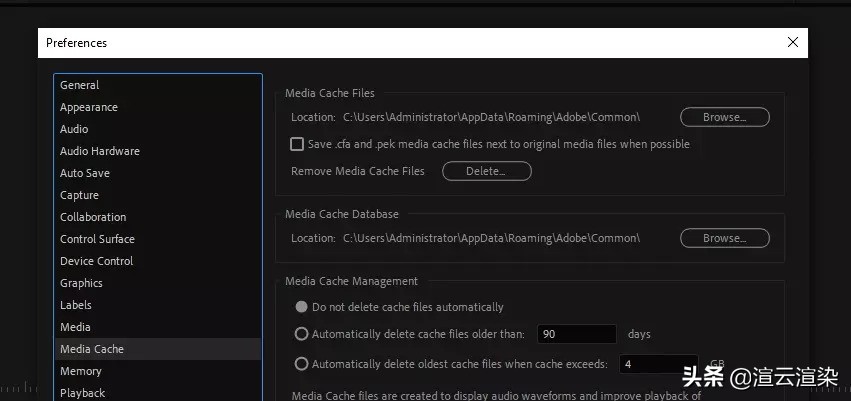Switch to Playback preferences

[82, 393]
